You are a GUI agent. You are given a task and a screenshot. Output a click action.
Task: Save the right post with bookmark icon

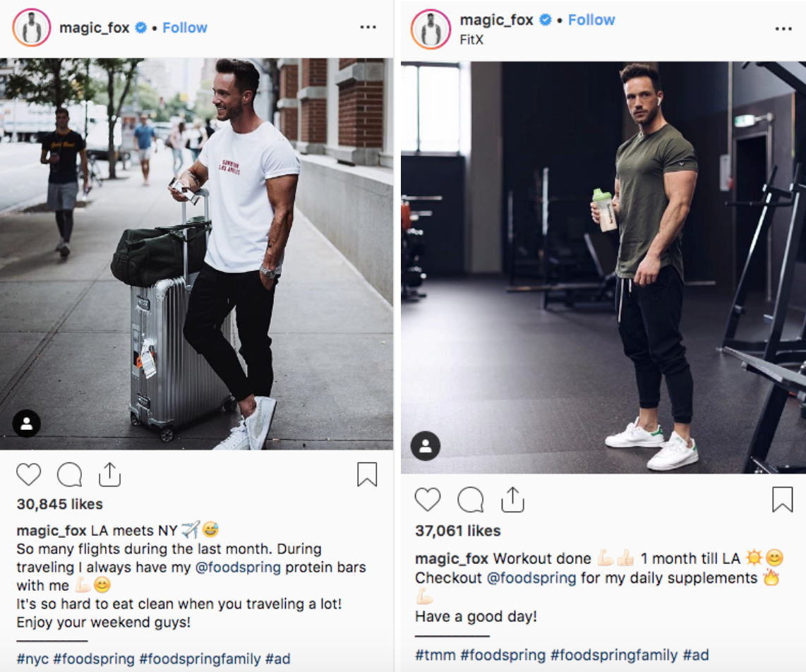[782, 499]
